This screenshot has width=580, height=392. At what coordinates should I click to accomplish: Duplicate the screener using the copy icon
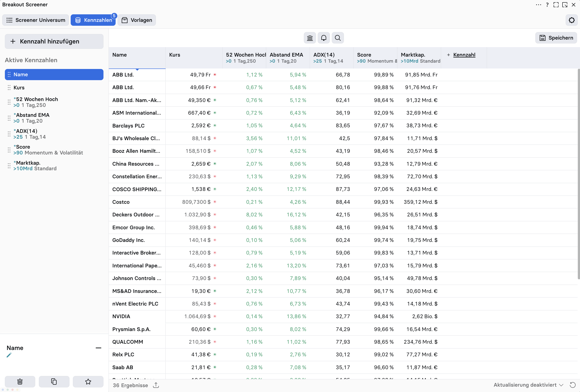54,382
